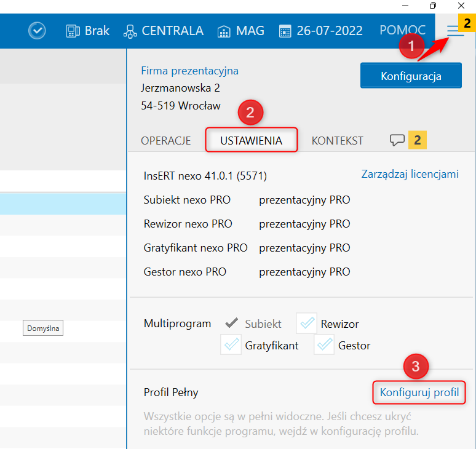
Task: Click the 'Gratyfikant nexo PRO' license row
Action: 247,248
